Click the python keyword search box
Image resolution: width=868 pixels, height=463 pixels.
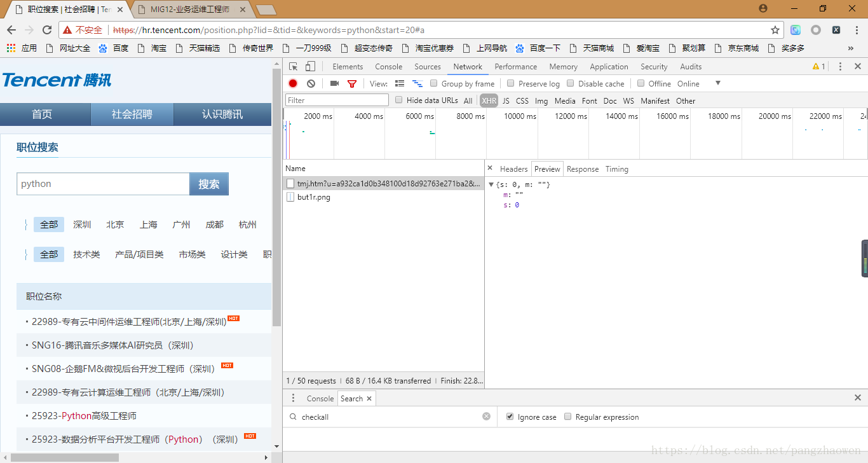point(103,184)
